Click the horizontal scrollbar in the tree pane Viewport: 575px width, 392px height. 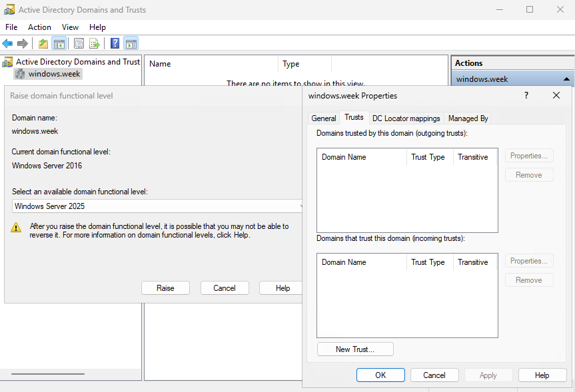(x=48, y=374)
